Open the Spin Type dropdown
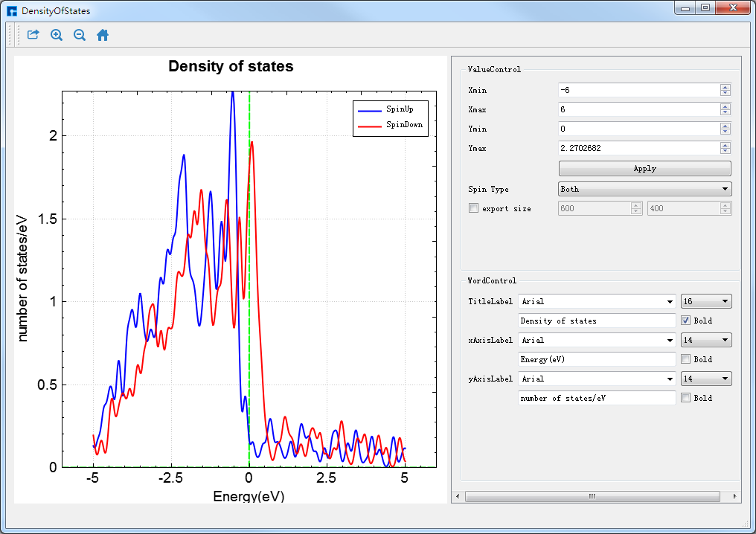Screen dimensions: 756x534 click(x=644, y=190)
